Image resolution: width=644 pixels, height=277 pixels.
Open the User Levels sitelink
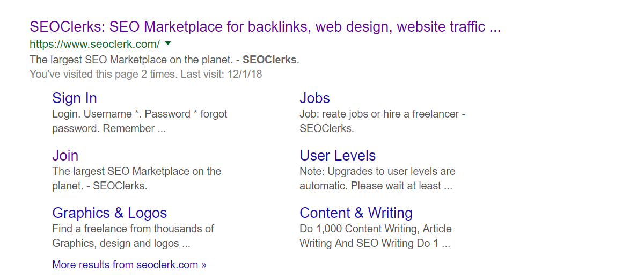pos(338,156)
